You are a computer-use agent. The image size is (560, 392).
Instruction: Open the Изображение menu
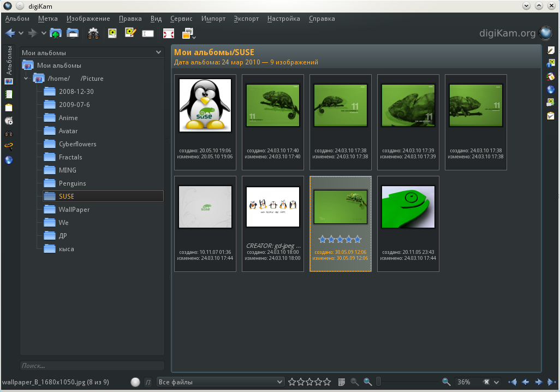point(88,19)
